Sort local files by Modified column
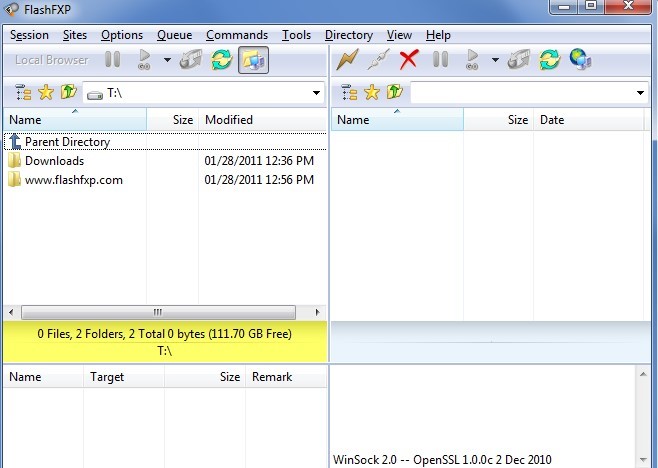Image resolution: width=658 pixels, height=468 pixels. [262, 120]
